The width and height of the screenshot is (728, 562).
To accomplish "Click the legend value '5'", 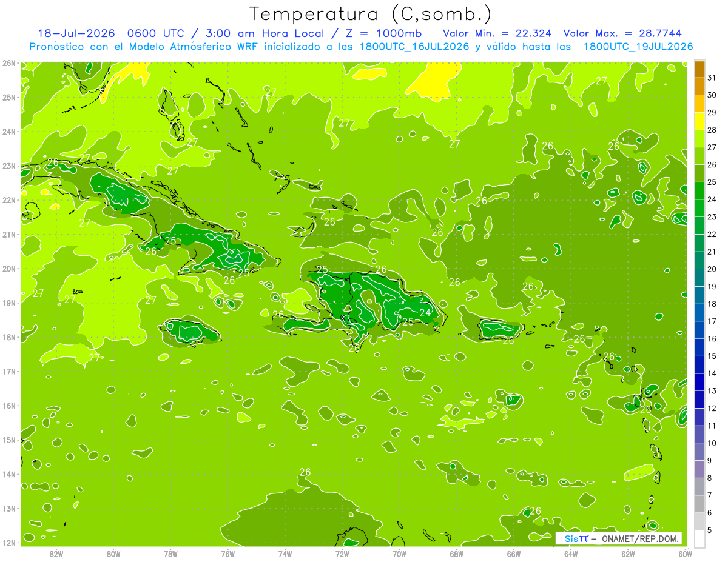I will (710, 530).
